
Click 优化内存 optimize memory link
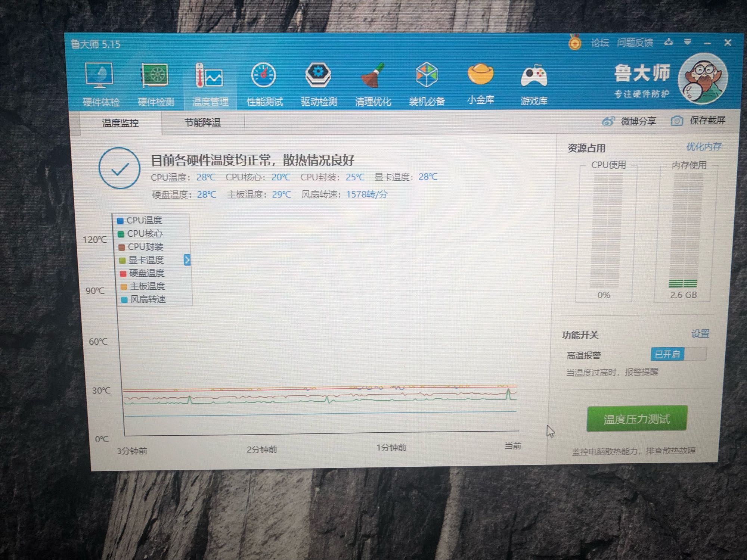click(704, 146)
